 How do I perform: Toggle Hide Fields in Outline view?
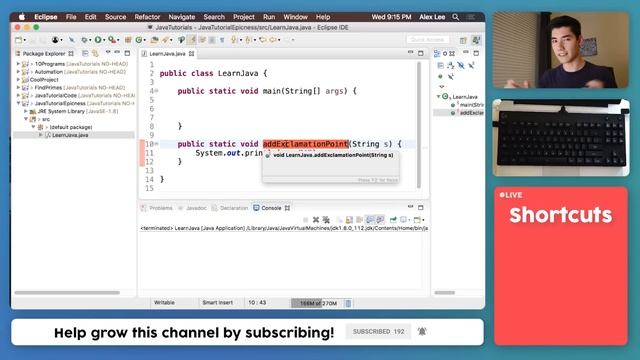click(x=460, y=65)
